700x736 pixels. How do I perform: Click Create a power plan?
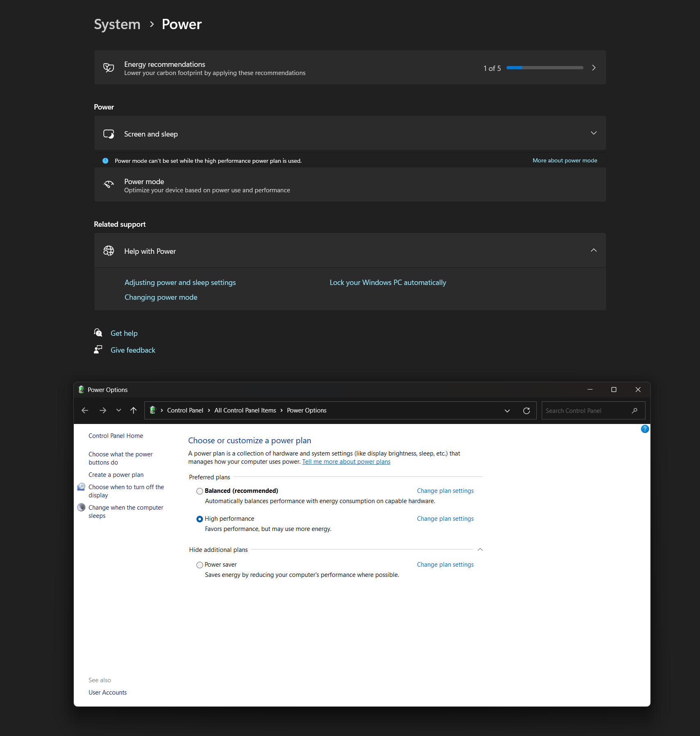pos(116,475)
